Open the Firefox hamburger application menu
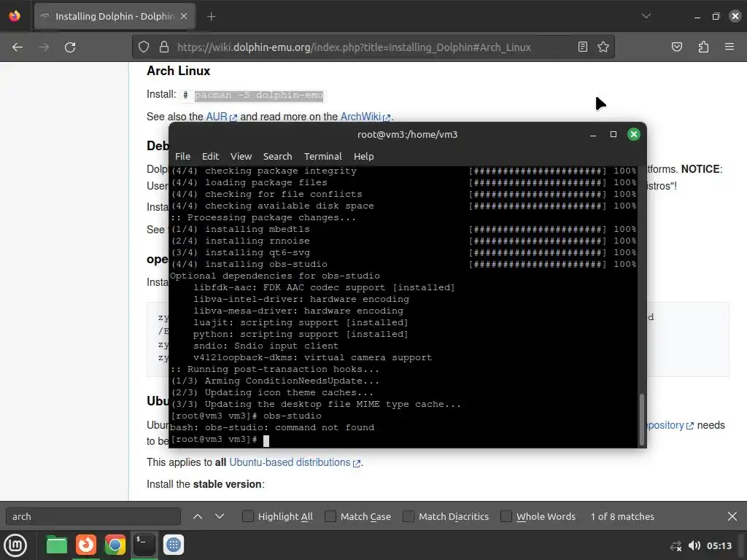747x560 pixels. (x=729, y=47)
